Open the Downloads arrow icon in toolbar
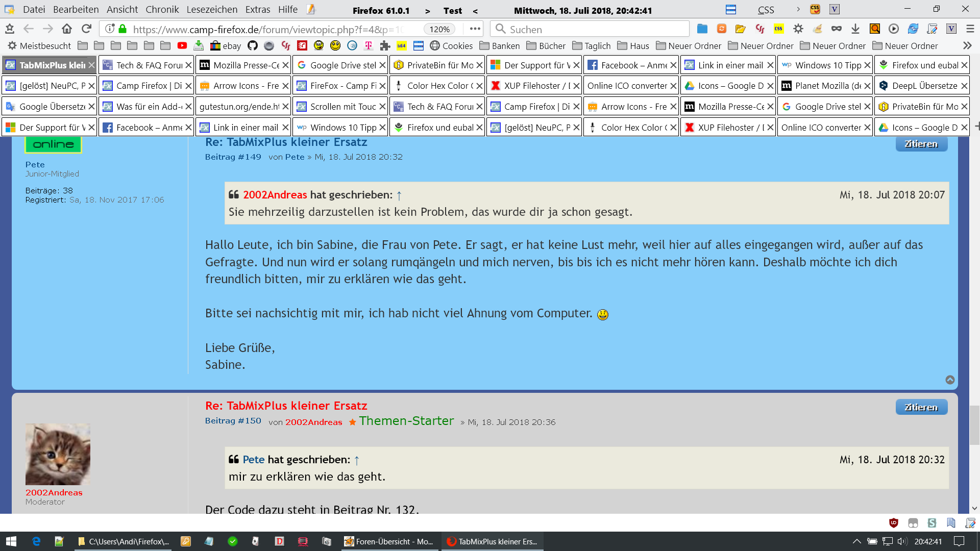Screen dimensions: 980x551 pos(855,29)
